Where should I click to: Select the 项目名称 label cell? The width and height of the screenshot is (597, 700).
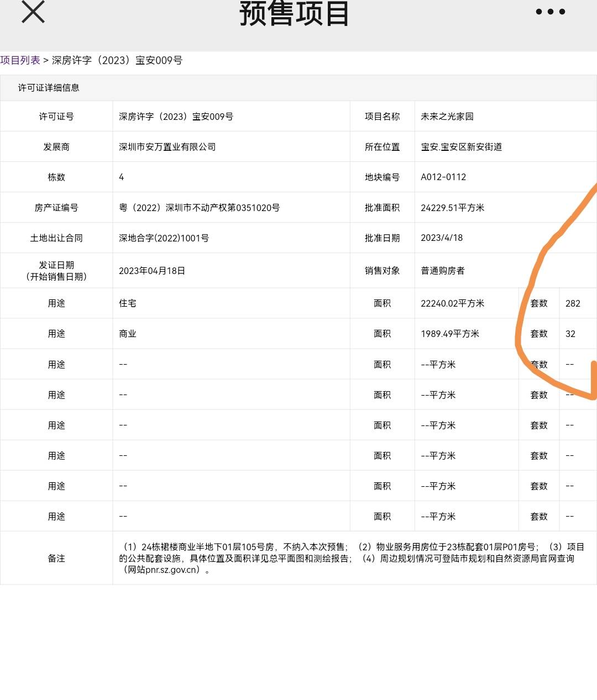382,117
